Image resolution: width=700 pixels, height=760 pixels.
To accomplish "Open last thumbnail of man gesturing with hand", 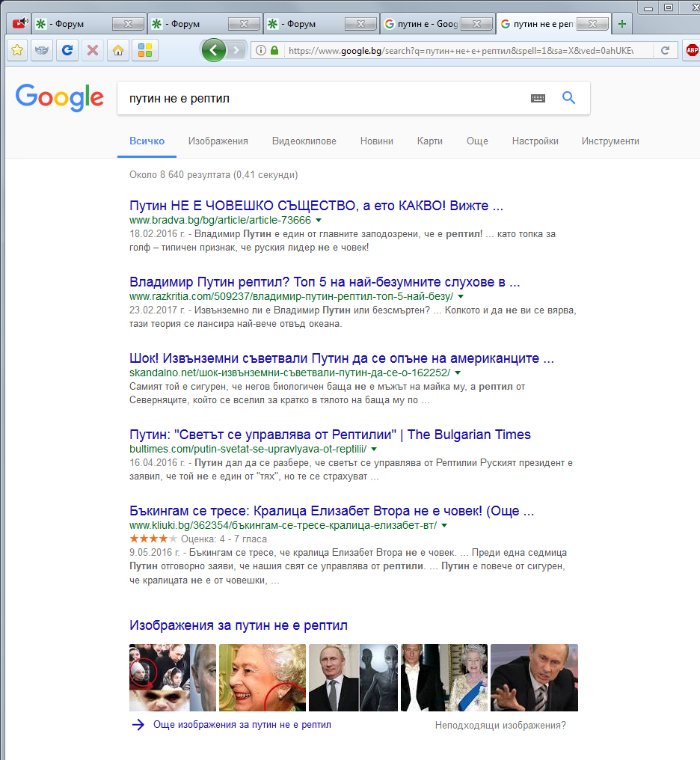I will [534, 678].
